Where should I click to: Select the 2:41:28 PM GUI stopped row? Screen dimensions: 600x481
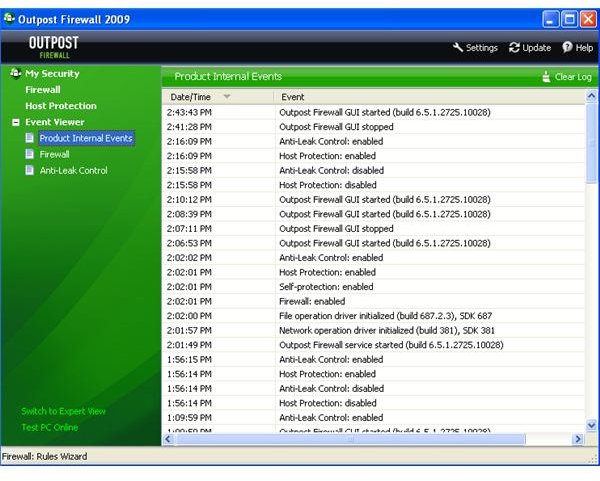click(373, 127)
